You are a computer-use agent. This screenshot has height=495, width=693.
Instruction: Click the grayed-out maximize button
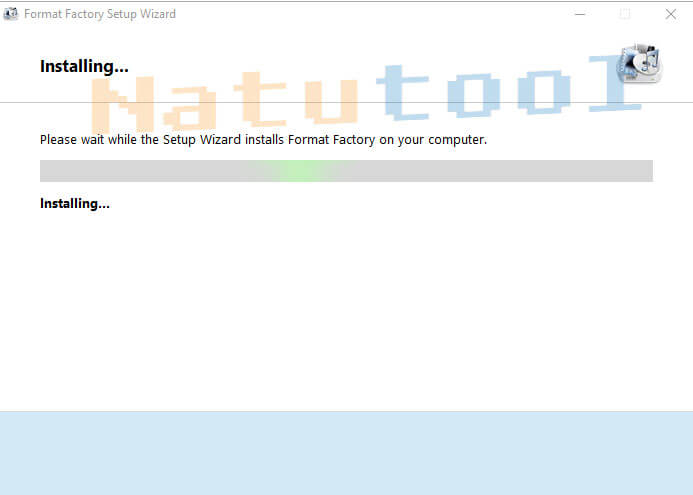pyautogui.click(x=625, y=14)
